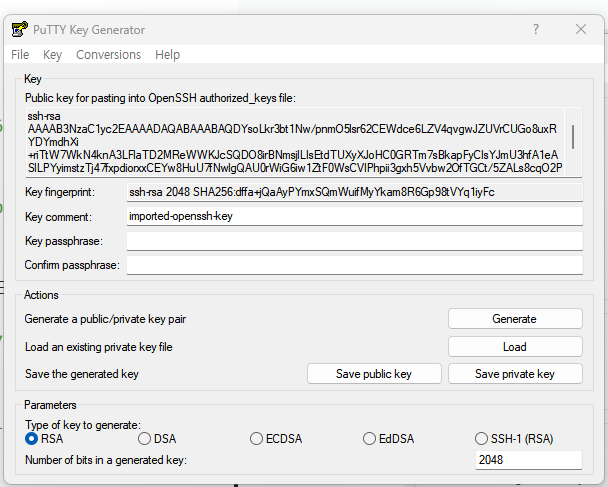This screenshot has height=487, width=608.
Task: Click Save private key button
Action: coord(515,374)
